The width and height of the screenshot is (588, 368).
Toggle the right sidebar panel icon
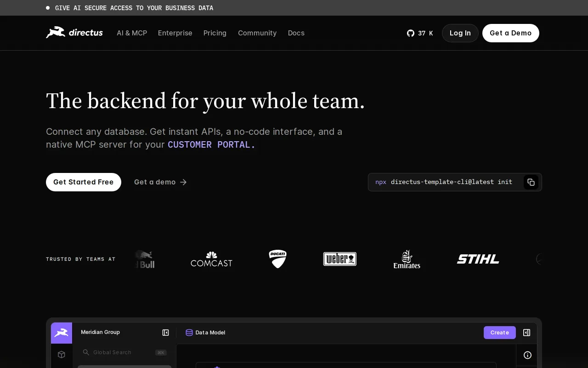click(x=527, y=333)
